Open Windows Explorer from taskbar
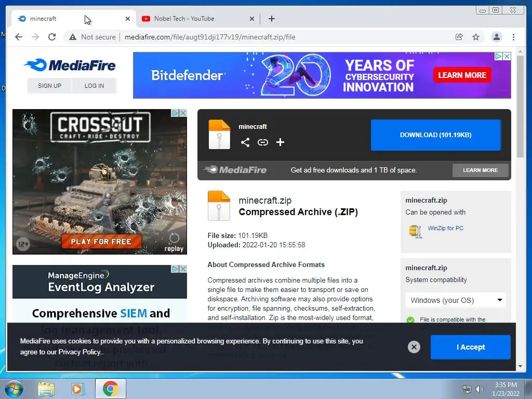Screen dimensions: 532x399 [46, 389]
